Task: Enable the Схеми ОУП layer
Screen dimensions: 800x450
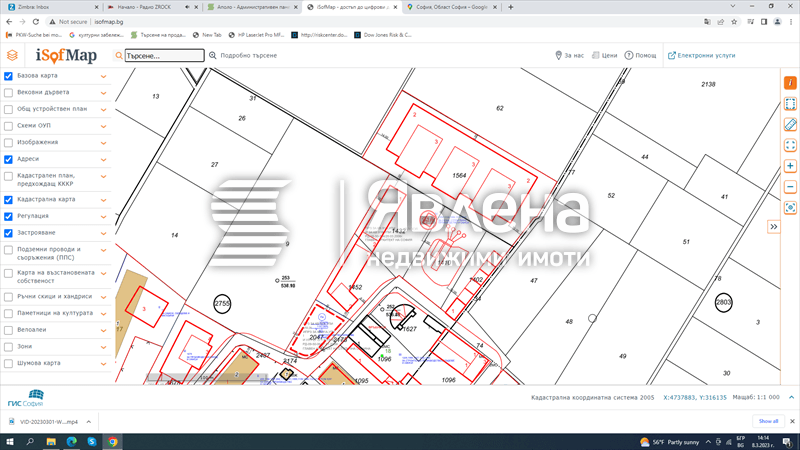Action: [8, 126]
